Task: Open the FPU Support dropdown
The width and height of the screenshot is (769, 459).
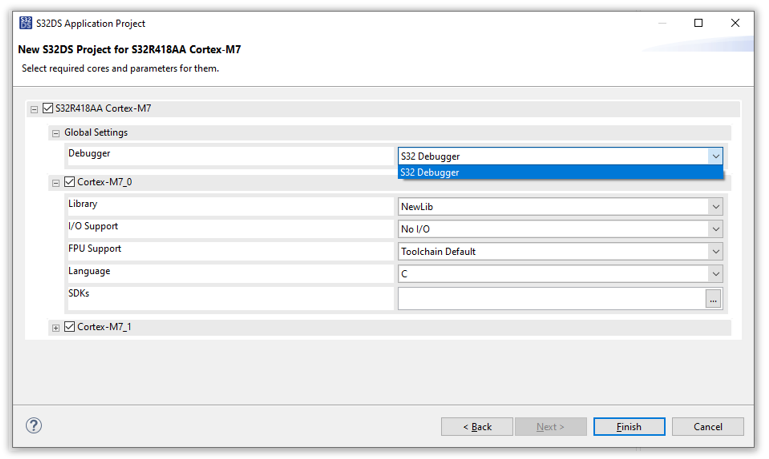Action: tap(560, 252)
